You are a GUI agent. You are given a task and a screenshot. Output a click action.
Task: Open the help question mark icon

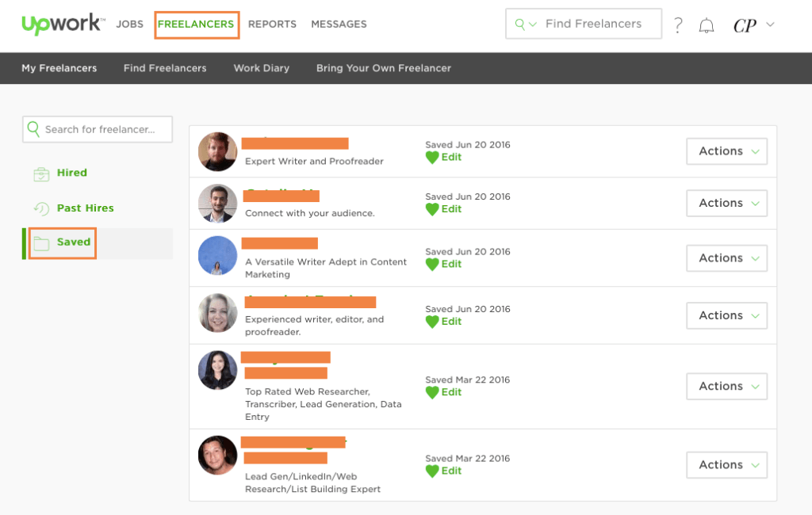[x=678, y=25]
